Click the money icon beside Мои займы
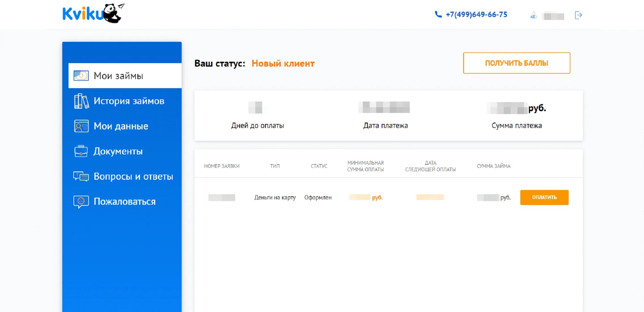This screenshot has height=312, width=644. pos(81,76)
